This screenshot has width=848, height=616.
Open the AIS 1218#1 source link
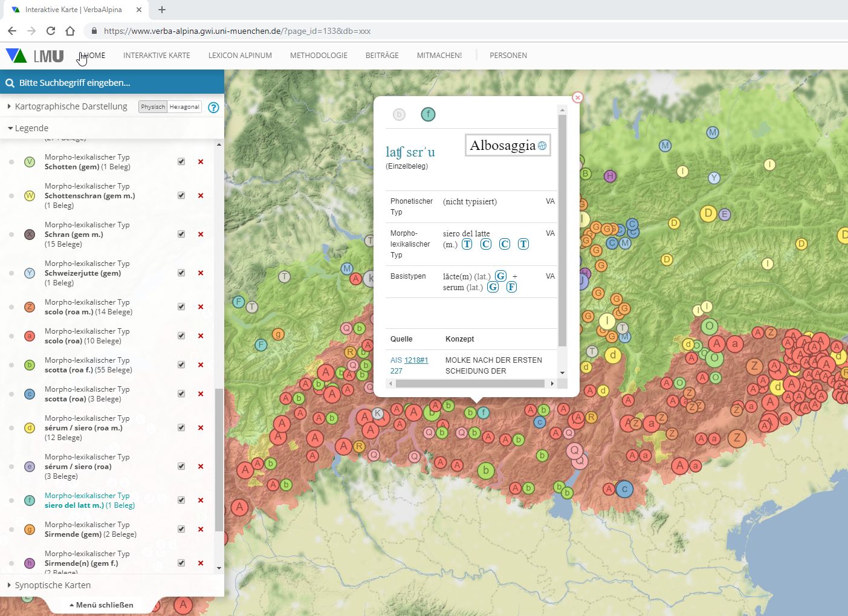pyautogui.click(x=416, y=360)
